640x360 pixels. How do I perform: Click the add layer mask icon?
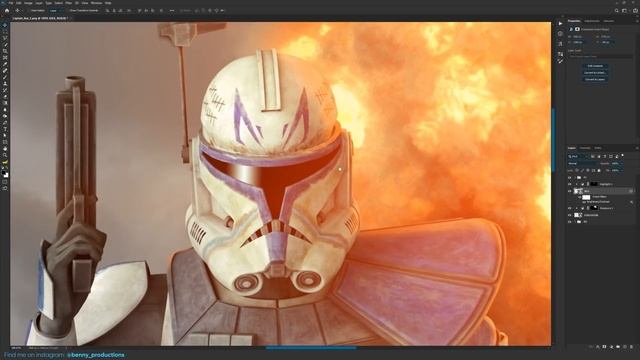604,347
